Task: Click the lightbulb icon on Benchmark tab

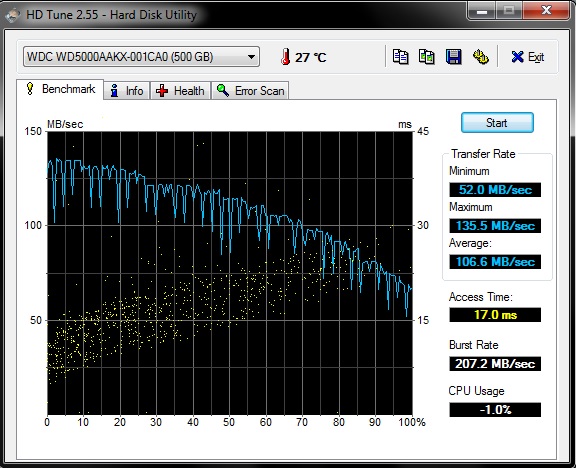Action: (x=30, y=89)
